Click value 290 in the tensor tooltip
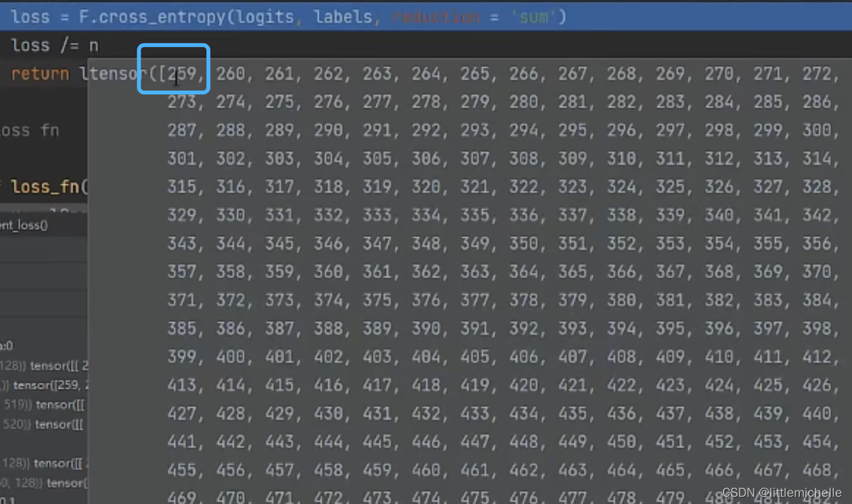The width and height of the screenshot is (852, 504). 328,130
